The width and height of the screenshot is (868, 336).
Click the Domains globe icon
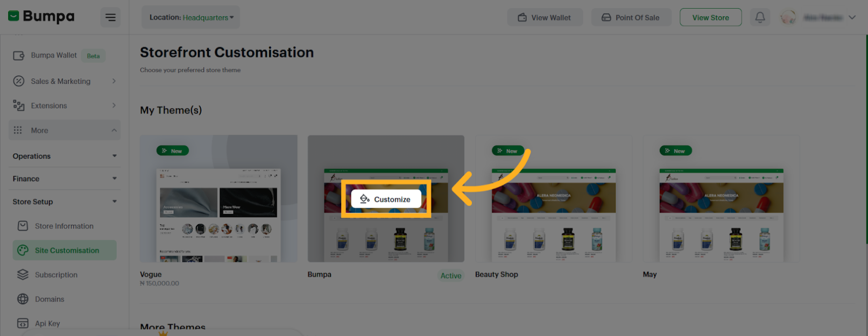(23, 299)
